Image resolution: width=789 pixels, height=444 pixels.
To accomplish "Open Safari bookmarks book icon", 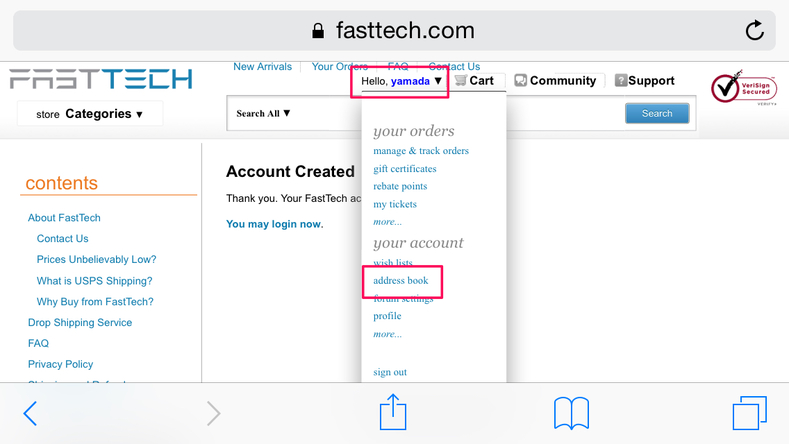I will (x=571, y=413).
